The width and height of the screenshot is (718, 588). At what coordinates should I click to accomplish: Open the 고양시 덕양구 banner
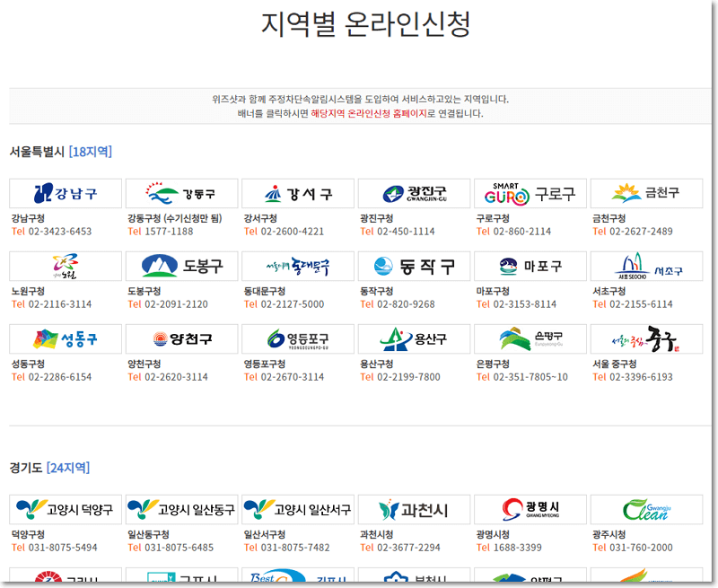[66, 510]
